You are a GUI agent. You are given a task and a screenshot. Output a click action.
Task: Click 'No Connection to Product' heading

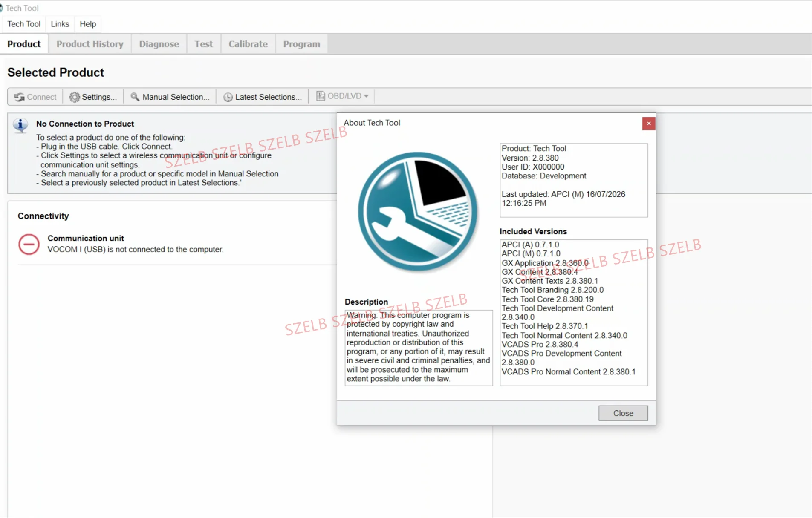[x=85, y=124]
